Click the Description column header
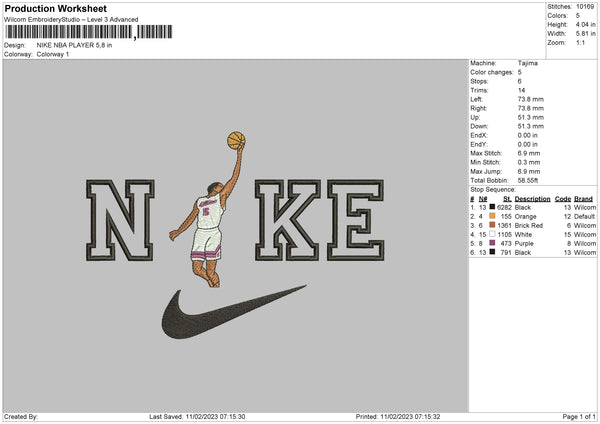 pos(532,199)
